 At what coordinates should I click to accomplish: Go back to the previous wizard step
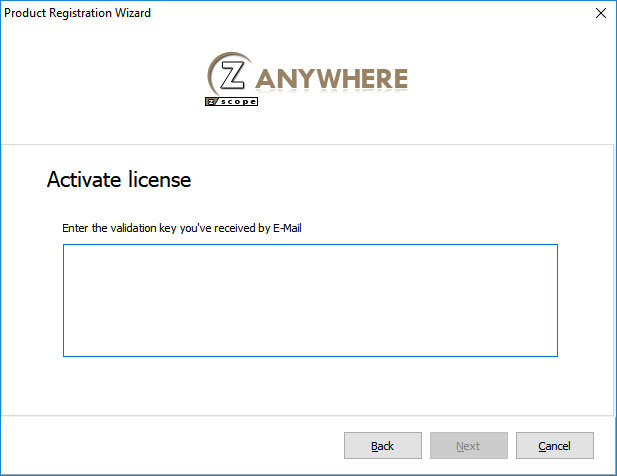[x=382, y=445]
